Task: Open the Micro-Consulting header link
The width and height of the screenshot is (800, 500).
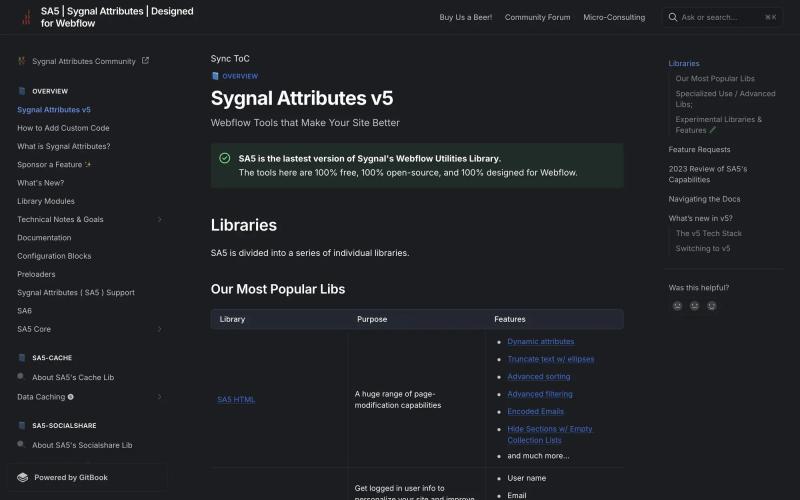Action: (x=614, y=17)
